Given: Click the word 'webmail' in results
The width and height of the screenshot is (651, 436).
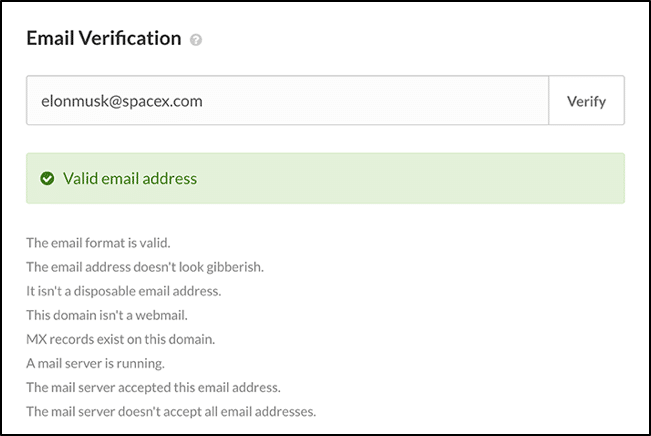Looking at the screenshot, I should point(160,315).
